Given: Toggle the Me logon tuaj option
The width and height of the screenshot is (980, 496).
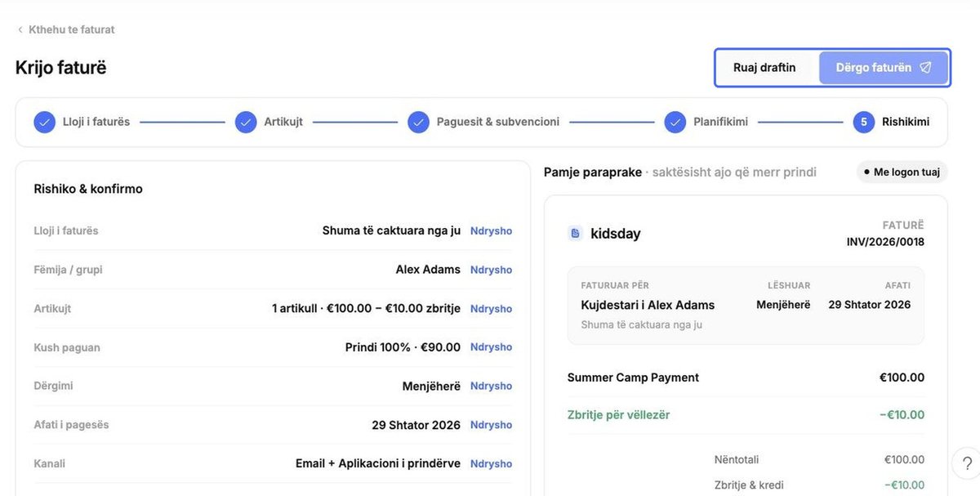Looking at the screenshot, I should click(x=902, y=172).
